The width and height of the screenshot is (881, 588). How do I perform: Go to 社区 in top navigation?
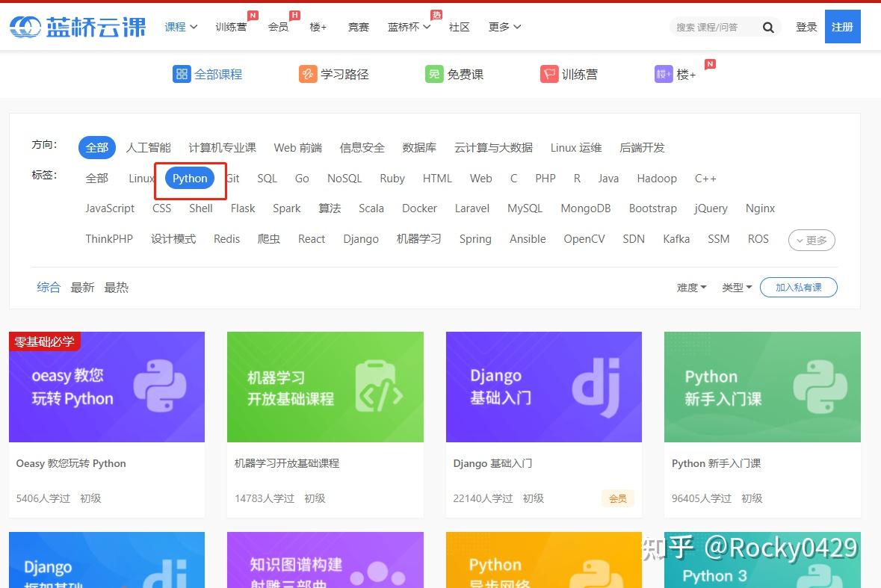pyautogui.click(x=459, y=27)
